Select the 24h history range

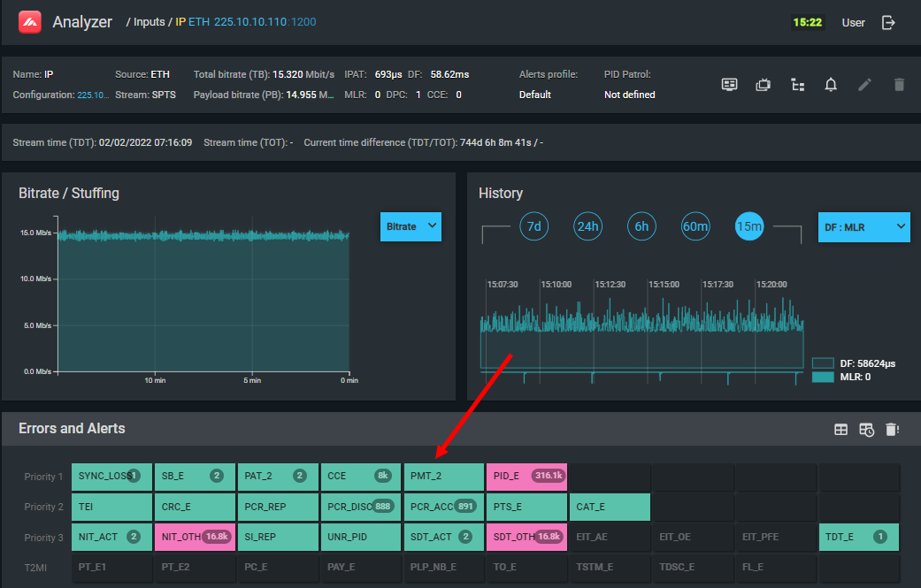pyautogui.click(x=587, y=226)
